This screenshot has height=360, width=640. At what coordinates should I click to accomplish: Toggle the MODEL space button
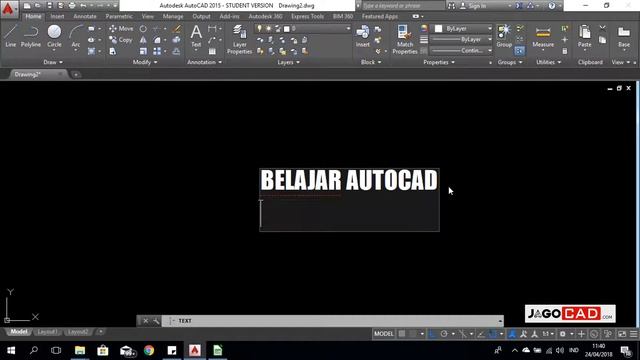pos(384,334)
